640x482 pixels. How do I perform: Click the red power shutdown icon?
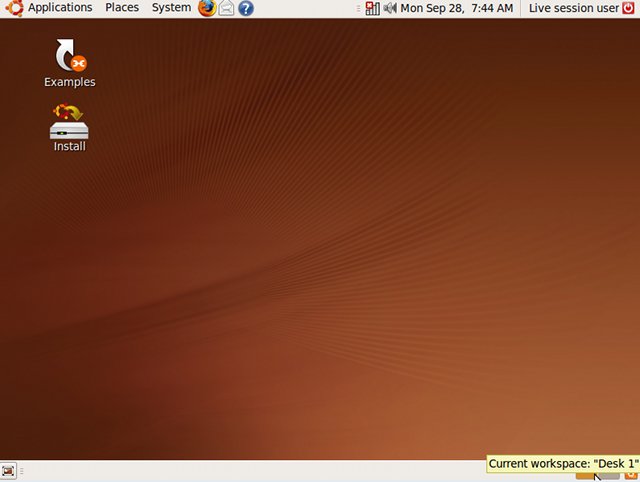(629, 8)
